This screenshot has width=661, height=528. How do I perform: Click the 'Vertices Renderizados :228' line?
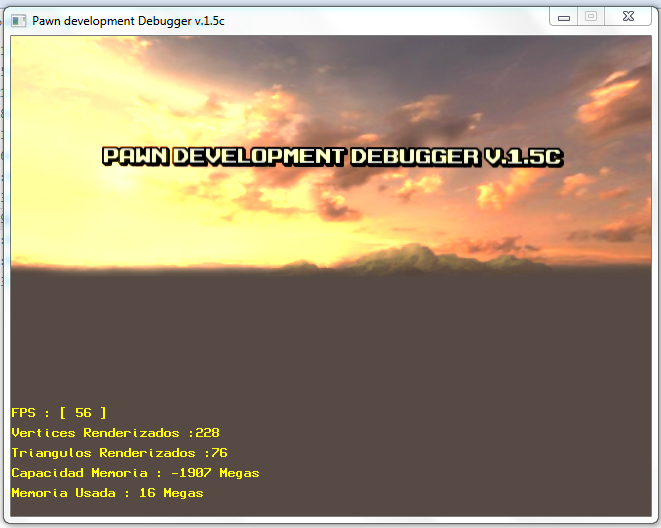(x=116, y=433)
